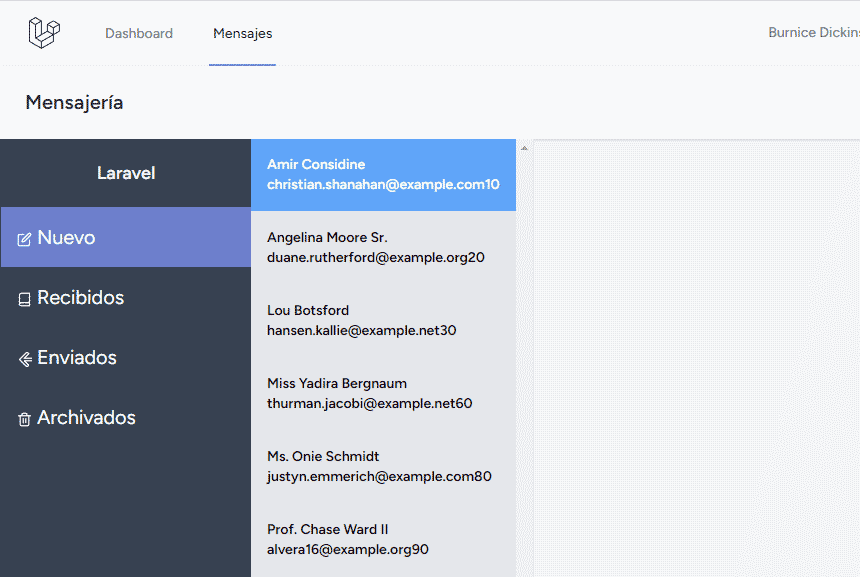Click the arrow icon beside Enviados

coord(25,359)
